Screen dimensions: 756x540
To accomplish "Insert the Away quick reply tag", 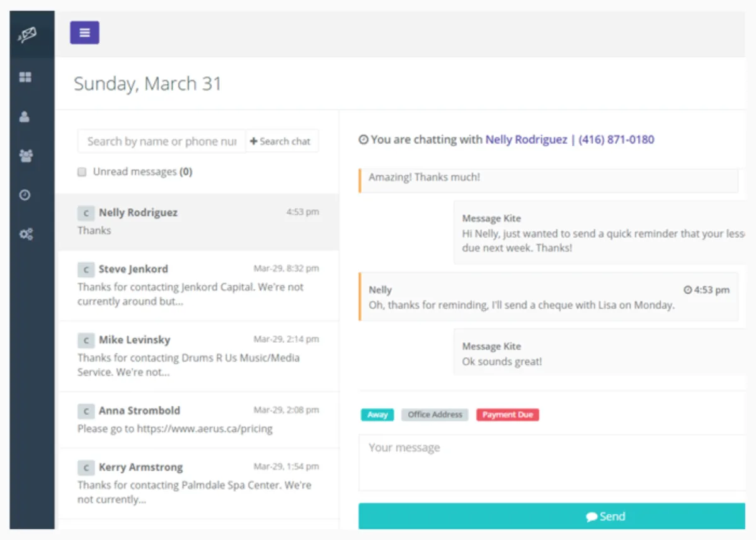I will [x=377, y=415].
